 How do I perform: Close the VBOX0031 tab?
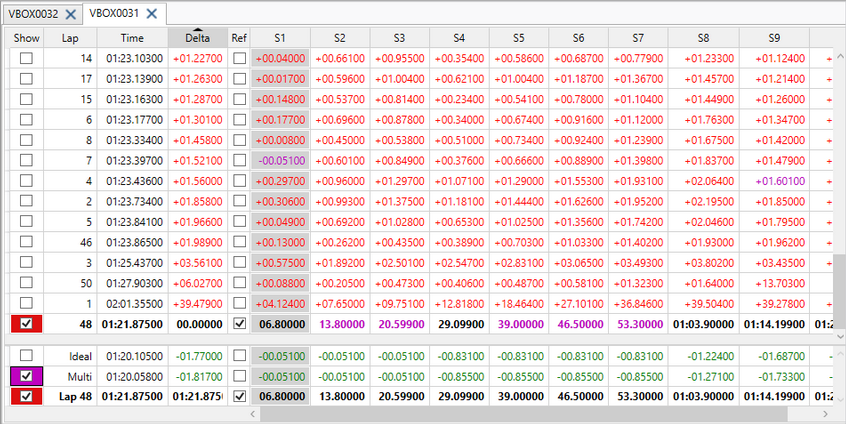pyautogui.click(x=151, y=14)
